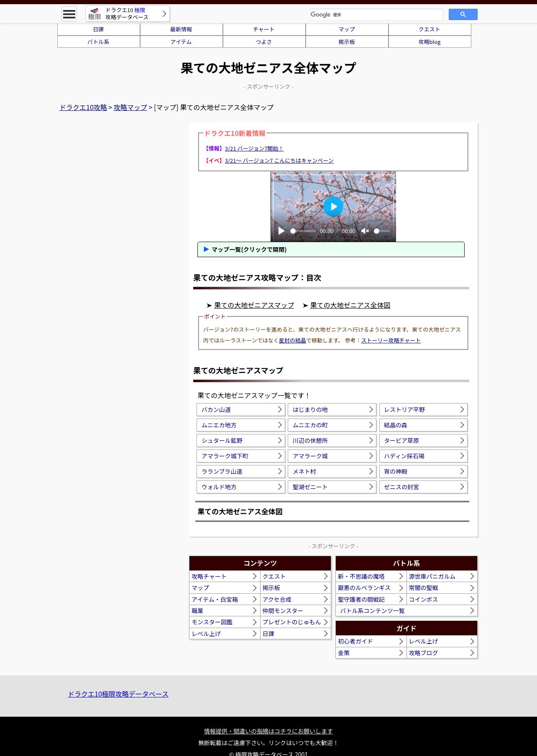Click the blue Google search button
Viewport: 537px width, 756px height.
click(x=463, y=15)
